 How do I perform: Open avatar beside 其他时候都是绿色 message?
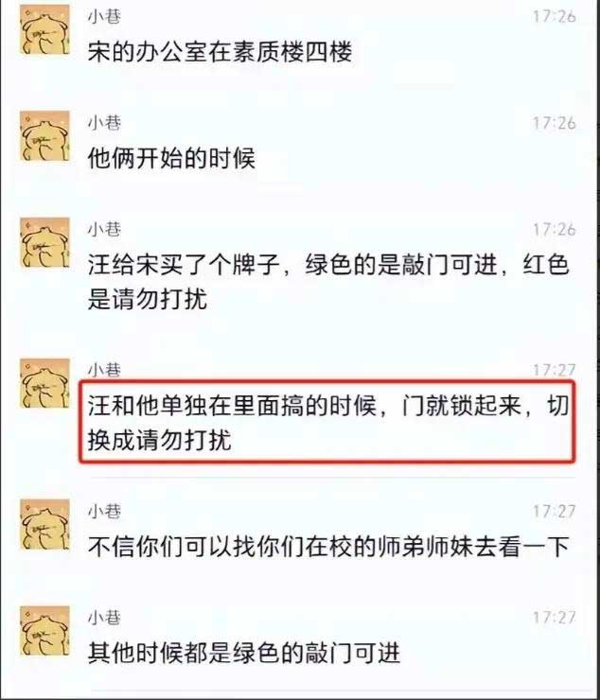coord(44,631)
